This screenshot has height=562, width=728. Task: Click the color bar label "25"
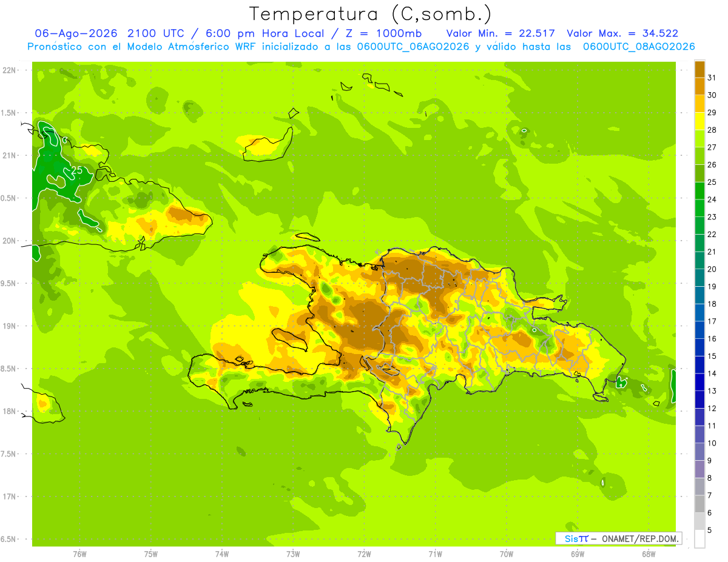(x=712, y=182)
